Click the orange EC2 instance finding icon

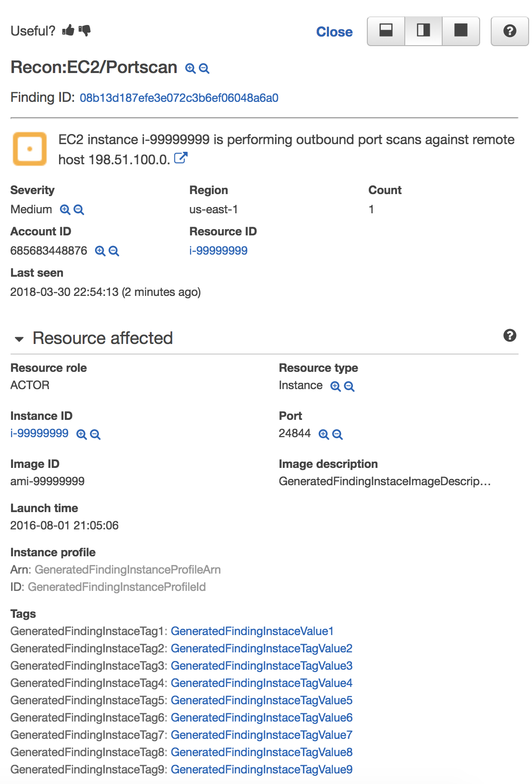30,149
